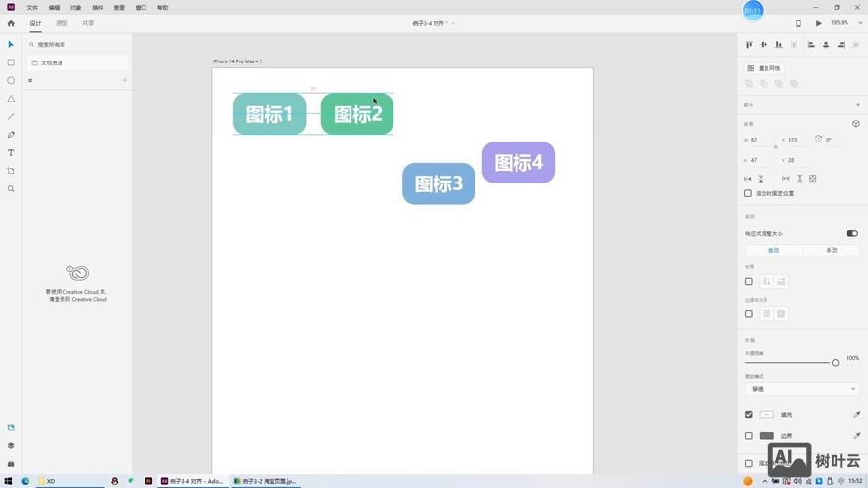
Task: Open the Libraries panel icon
Action: pyautogui.click(x=11, y=427)
